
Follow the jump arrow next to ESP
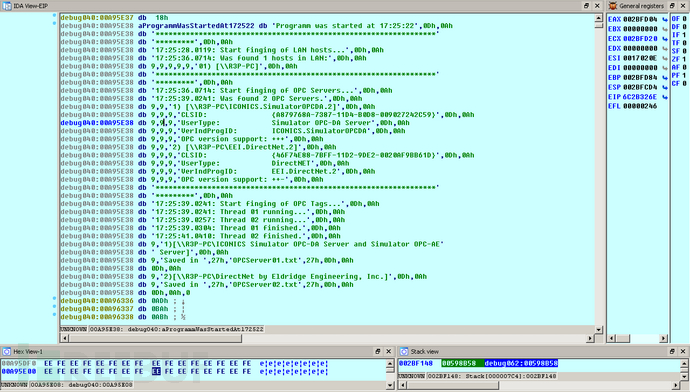(x=664, y=87)
